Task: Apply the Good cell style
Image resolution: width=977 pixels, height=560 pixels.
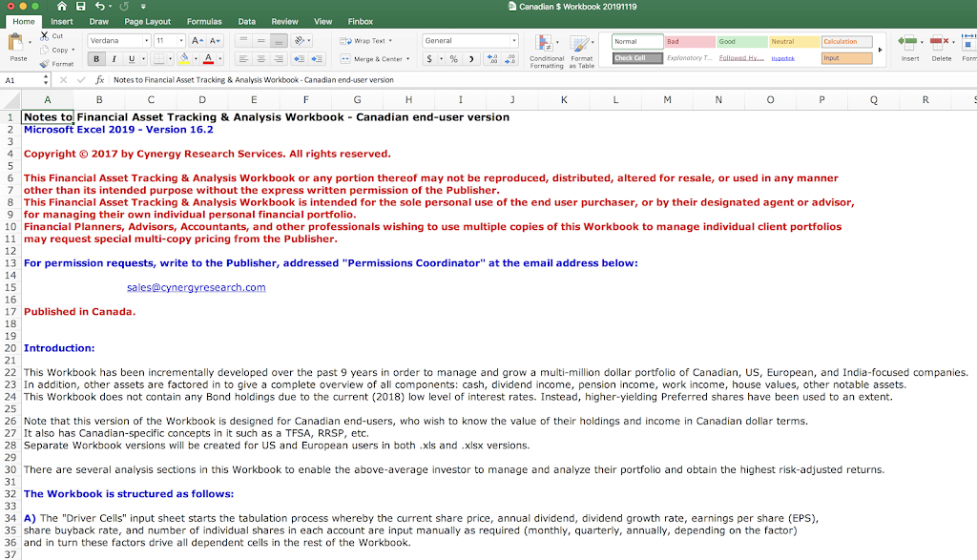Action: pyautogui.click(x=741, y=42)
